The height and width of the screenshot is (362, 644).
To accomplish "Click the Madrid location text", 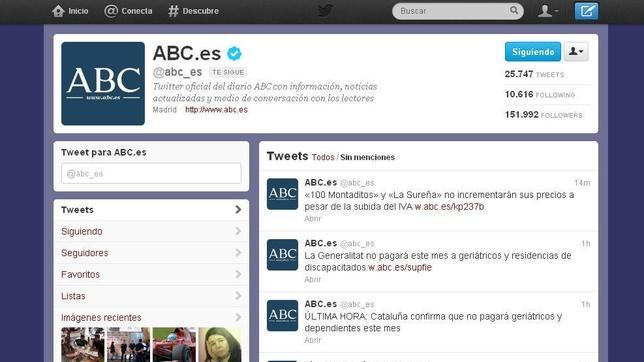I will point(165,110).
